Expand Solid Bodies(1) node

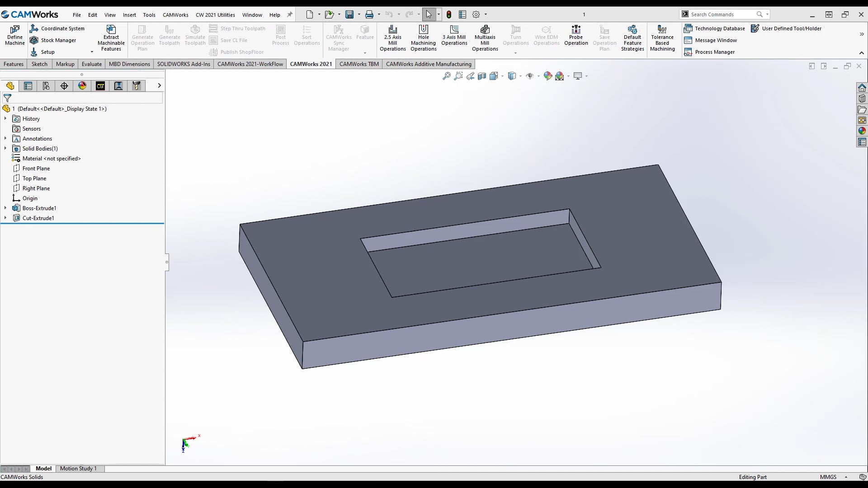5,149
